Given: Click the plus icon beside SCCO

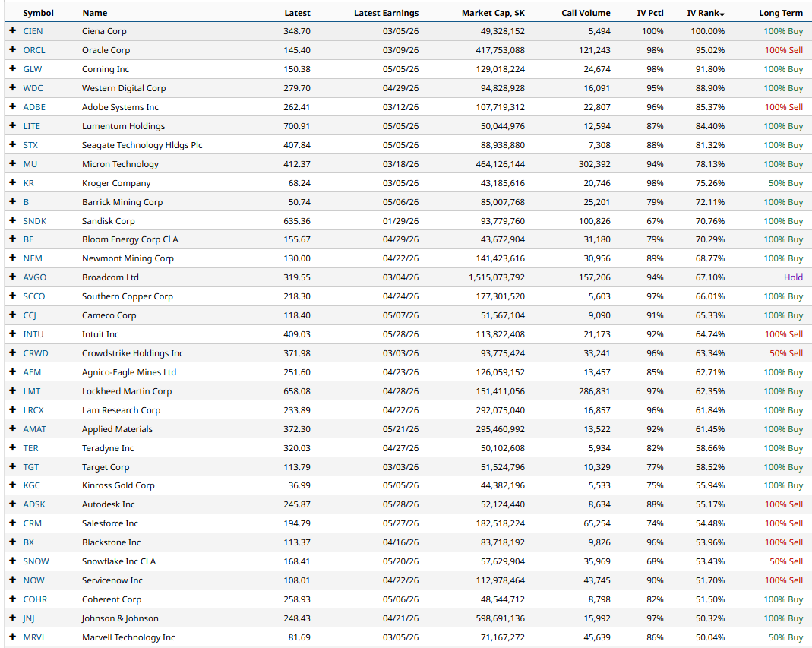Looking at the screenshot, I should (x=13, y=296).
